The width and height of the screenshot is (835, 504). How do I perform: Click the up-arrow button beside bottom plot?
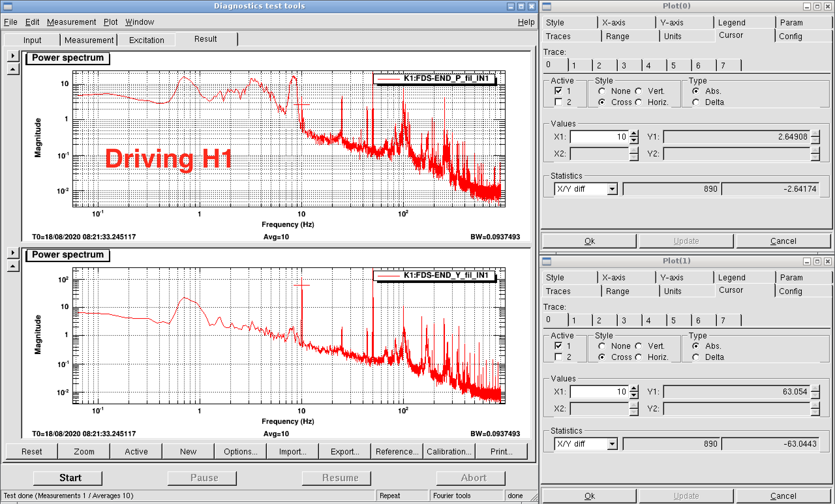click(x=13, y=266)
